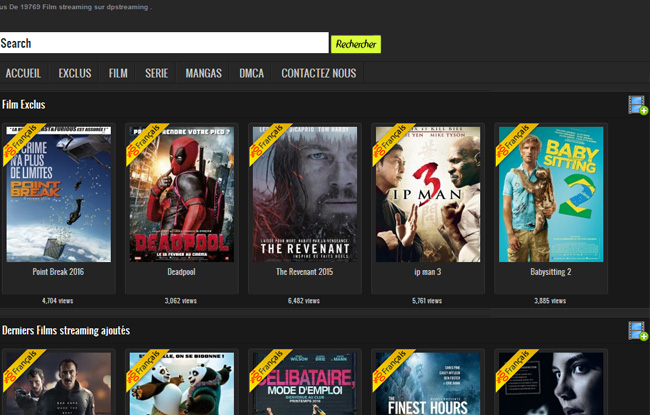Click the Français ribbon on The Revenant poster
This screenshot has height=415, width=650.
270,144
